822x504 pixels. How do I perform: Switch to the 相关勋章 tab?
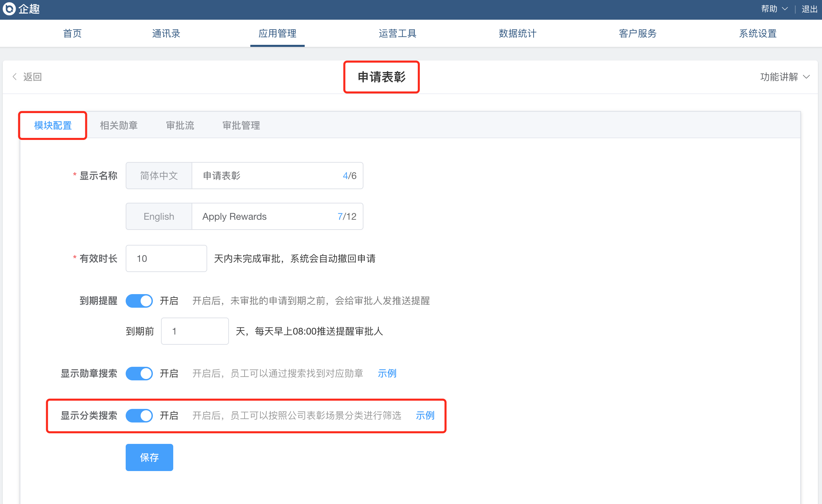[x=119, y=125]
